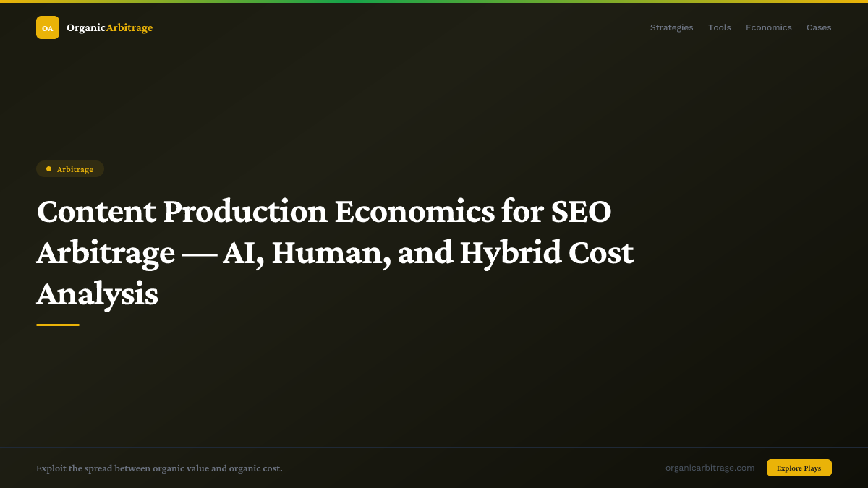The height and width of the screenshot is (488, 868).
Task: Switch to the Economics section
Action: click(769, 27)
